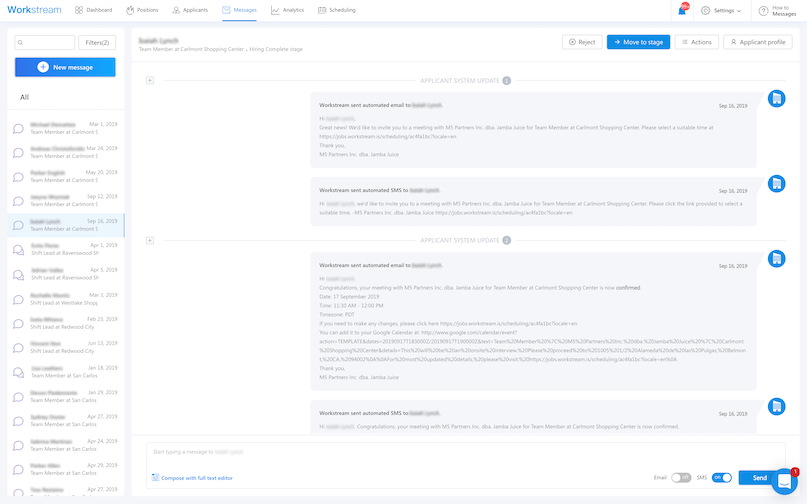Go to the Applicants tab

point(190,10)
